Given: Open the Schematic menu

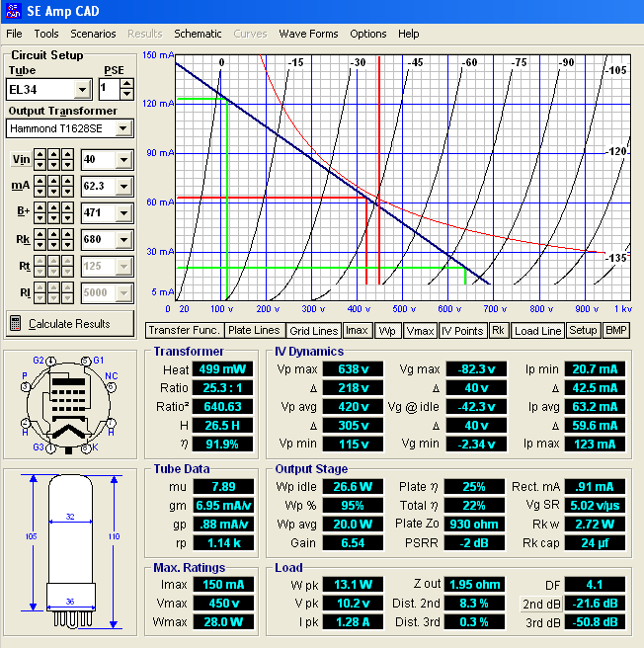Looking at the screenshot, I should (198, 34).
